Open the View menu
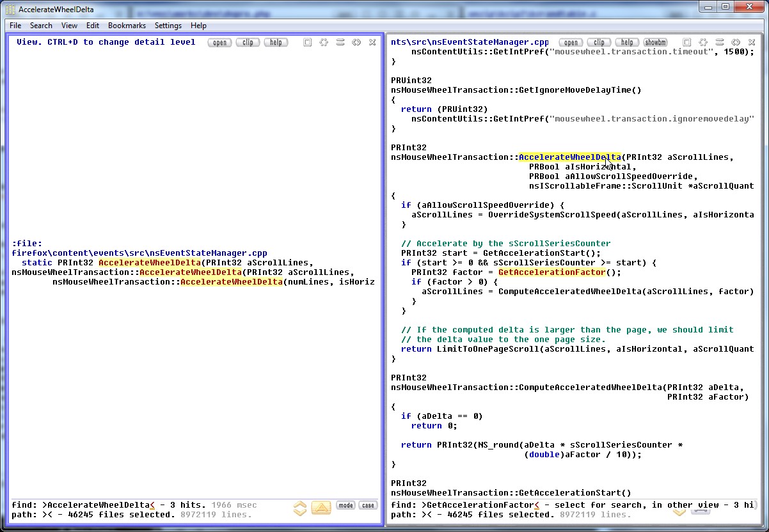 69,26
